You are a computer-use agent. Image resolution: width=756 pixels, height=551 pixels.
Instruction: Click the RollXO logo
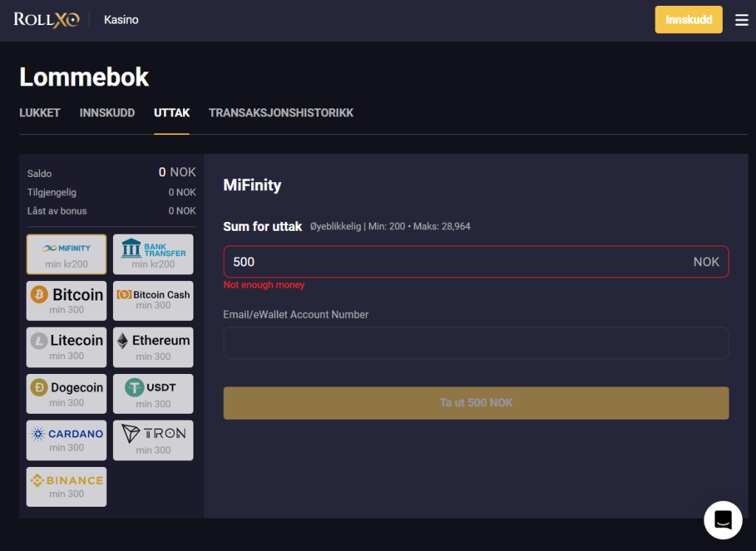(x=47, y=20)
